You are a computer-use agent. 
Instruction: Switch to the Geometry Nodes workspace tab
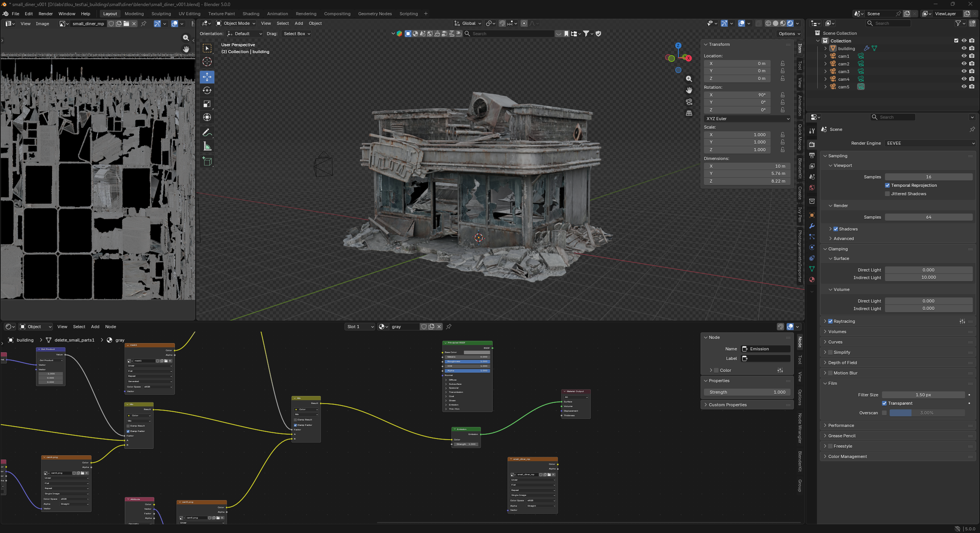375,14
